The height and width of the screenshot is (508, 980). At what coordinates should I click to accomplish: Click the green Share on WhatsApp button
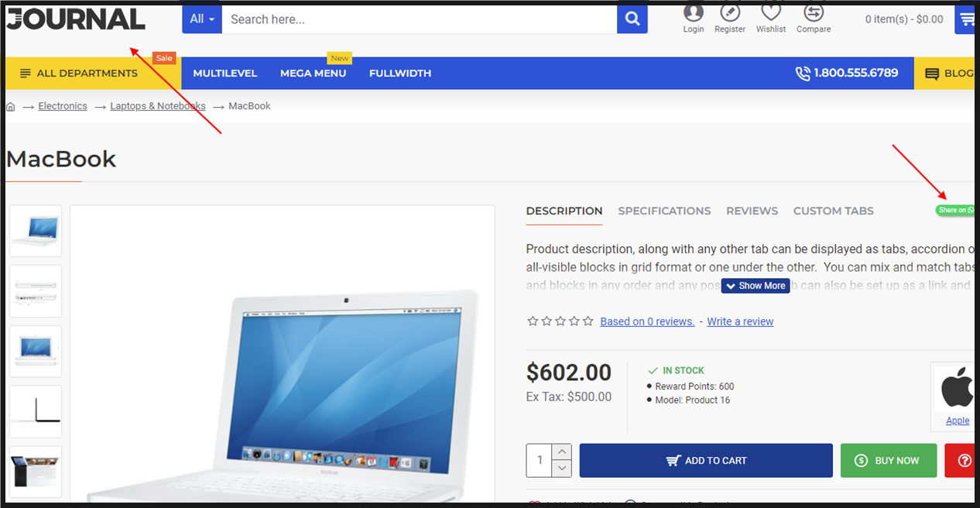point(955,210)
